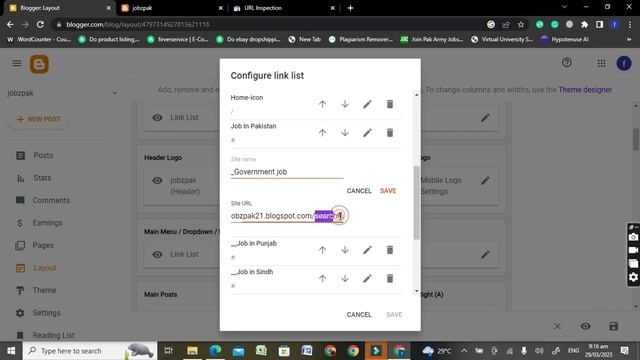Cancel the Configure link list dialog

[x=359, y=314]
